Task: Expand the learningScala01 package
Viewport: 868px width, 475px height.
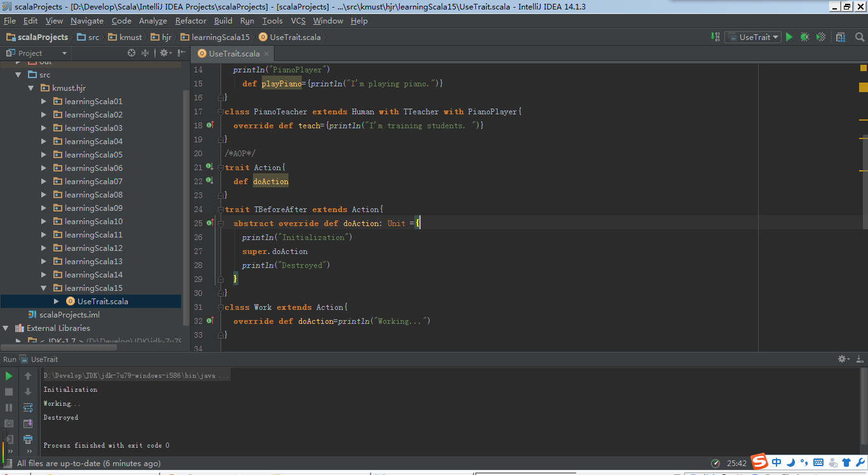Action: pyautogui.click(x=43, y=102)
